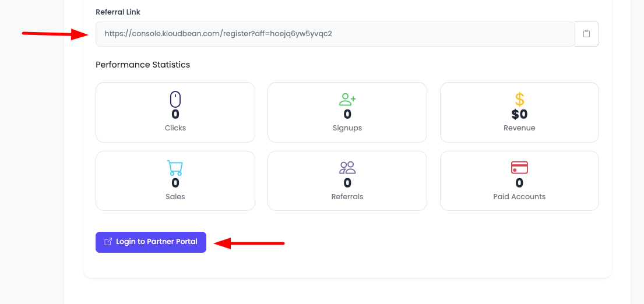Select the Referrals label text

tap(347, 196)
